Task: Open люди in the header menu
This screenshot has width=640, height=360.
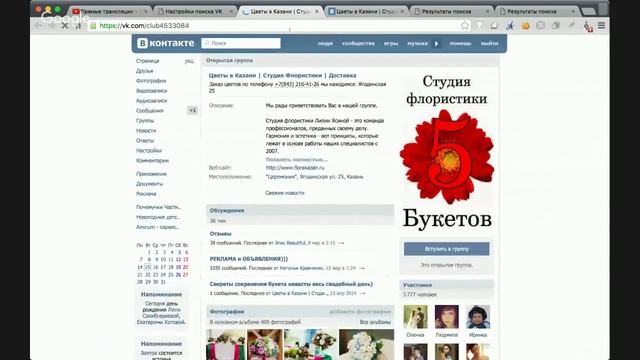Action: (x=325, y=43)
